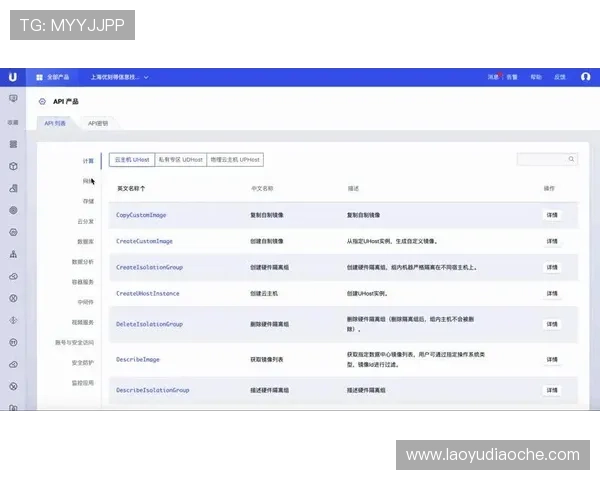Click the 描述 column header
Screen dimensions: 600x480
click(x=353, y=188)
